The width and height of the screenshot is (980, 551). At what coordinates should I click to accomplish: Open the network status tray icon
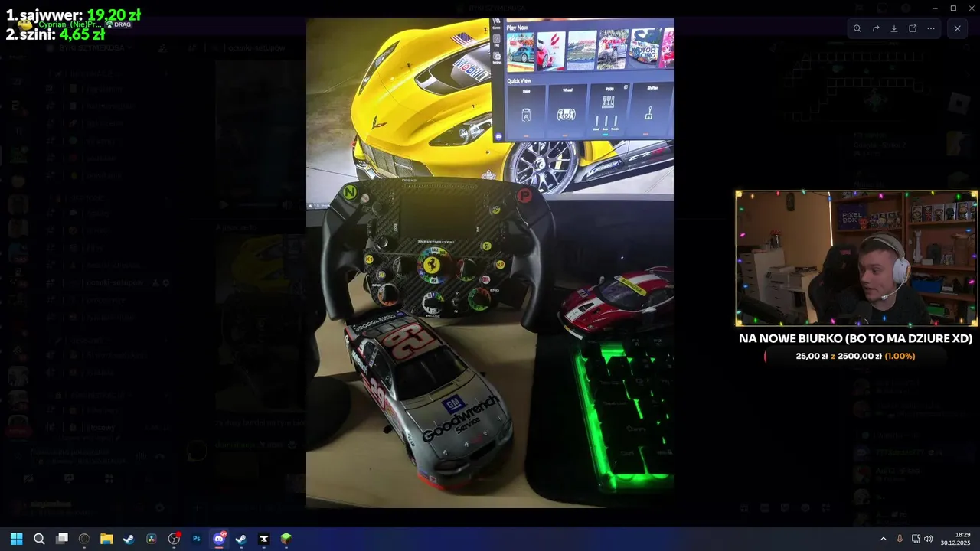pyautogui.click(x=916, y=539)
